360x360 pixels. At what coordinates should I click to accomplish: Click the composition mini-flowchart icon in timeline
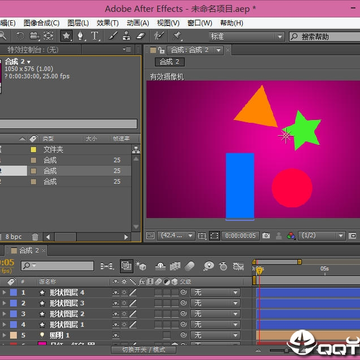point(106,266)
